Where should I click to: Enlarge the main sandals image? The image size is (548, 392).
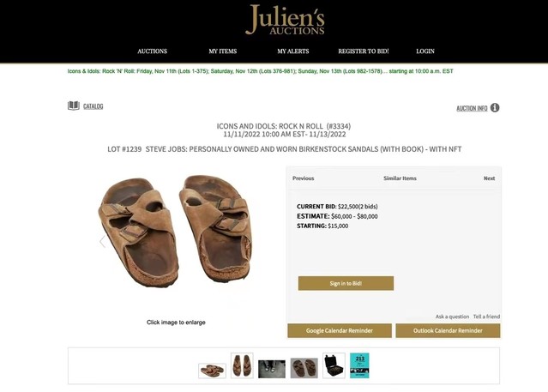[x=175, y=231]
